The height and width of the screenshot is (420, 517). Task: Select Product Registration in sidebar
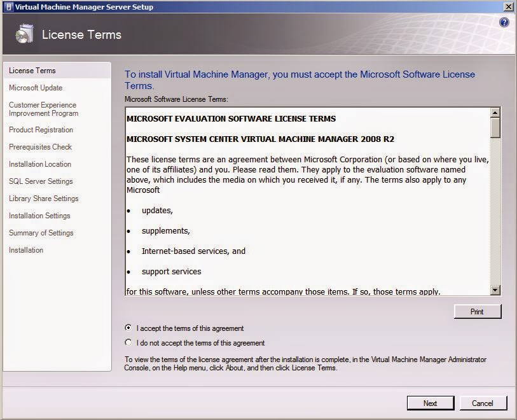(x=41, y=130)
